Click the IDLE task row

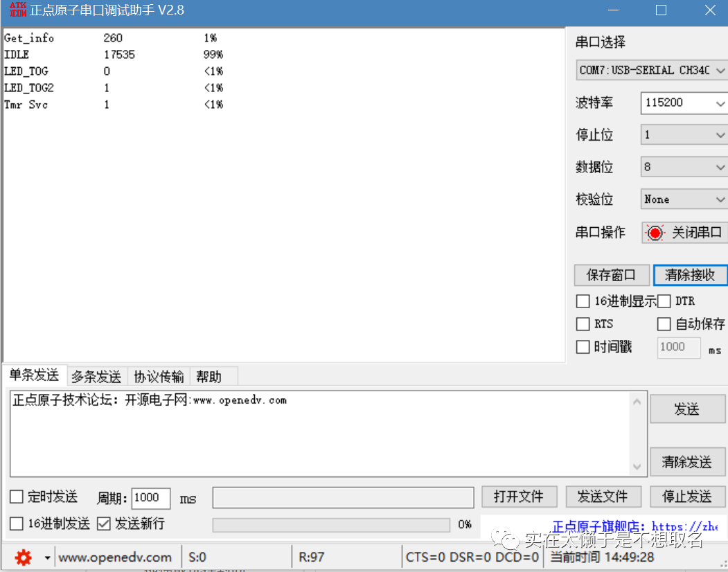coord(114,54)
